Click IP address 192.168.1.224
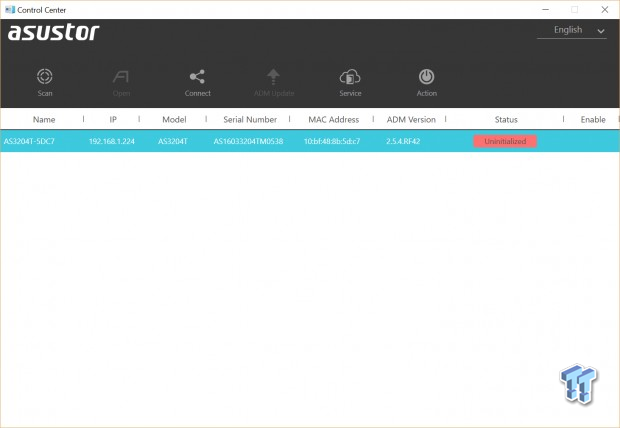 click(112, 141)
